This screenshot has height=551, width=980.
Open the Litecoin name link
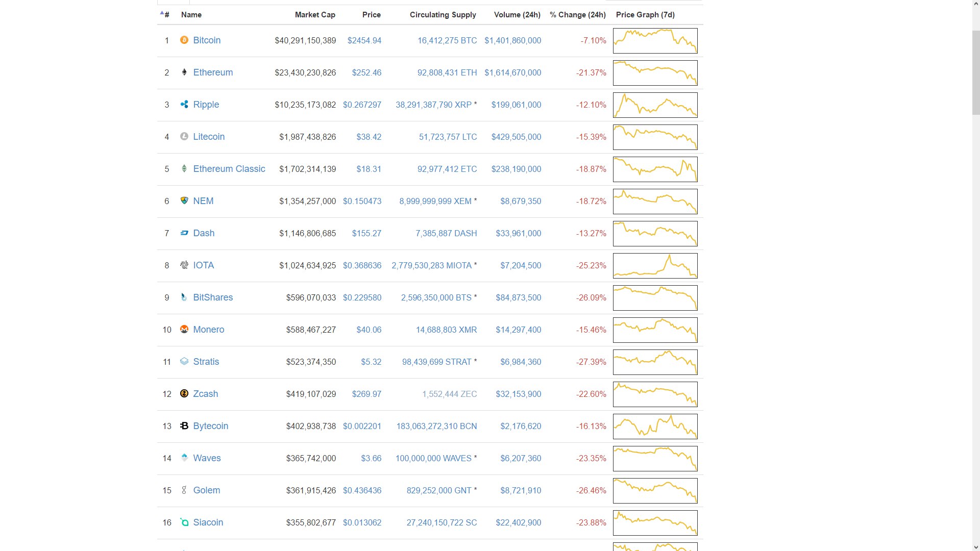(x=209, y=137)
